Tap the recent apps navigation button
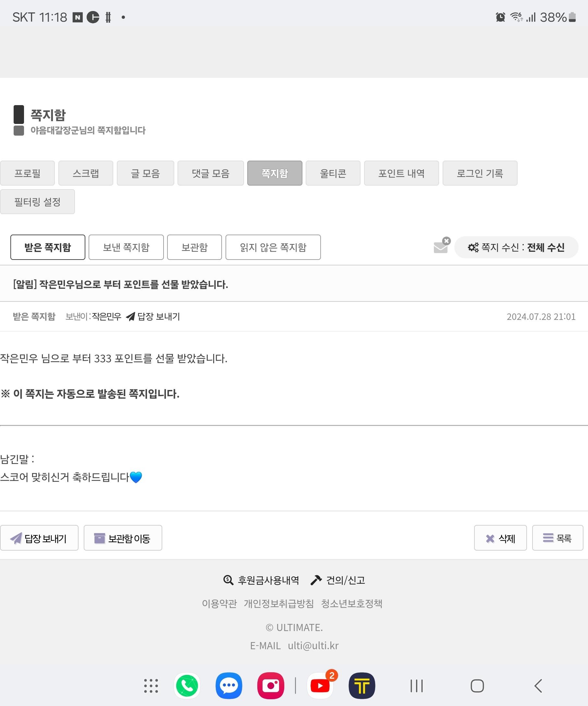The image size is (588, 706). (417, 686)
